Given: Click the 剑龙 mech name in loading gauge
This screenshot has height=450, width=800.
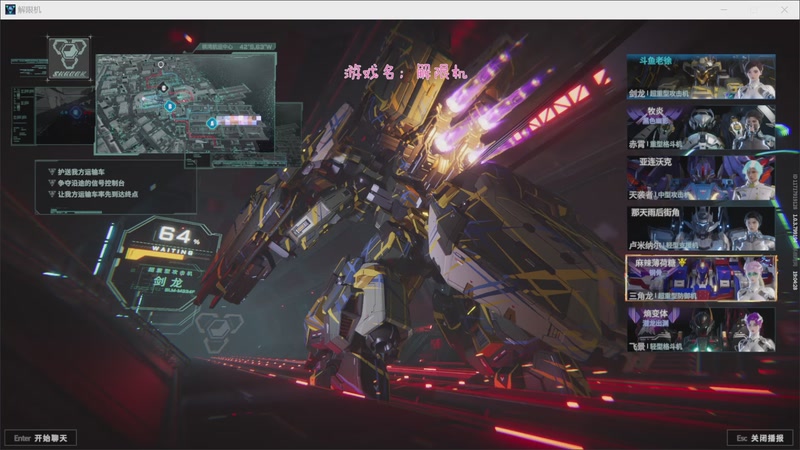Looking at the screenshot, I should coord(168,281).
